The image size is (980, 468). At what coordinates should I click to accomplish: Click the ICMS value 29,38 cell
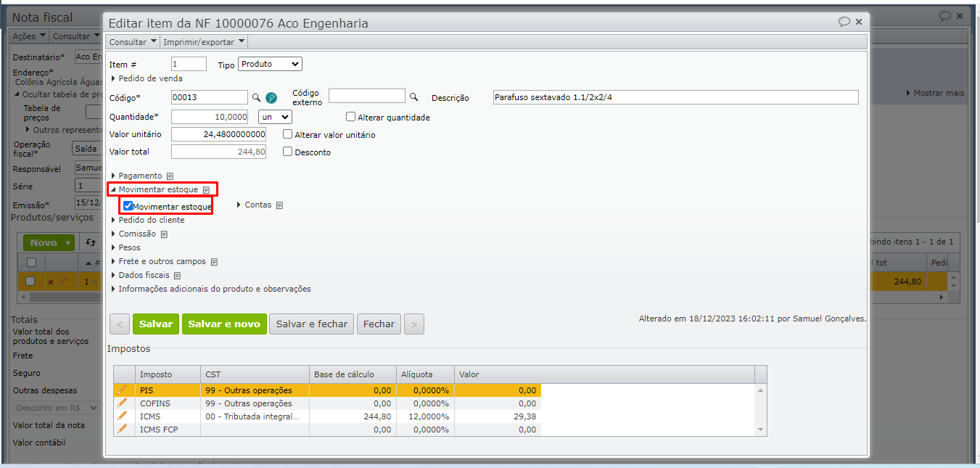click(x=498, y=416)
